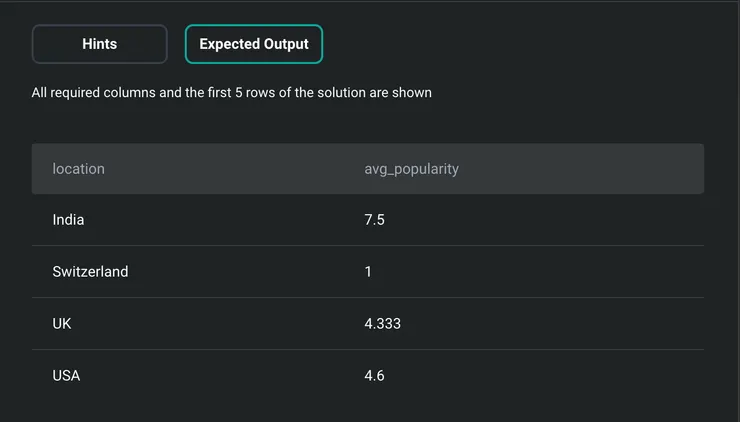Click the 7.5 popularity value
Screen dimensions: 740x422
point(374,220)
